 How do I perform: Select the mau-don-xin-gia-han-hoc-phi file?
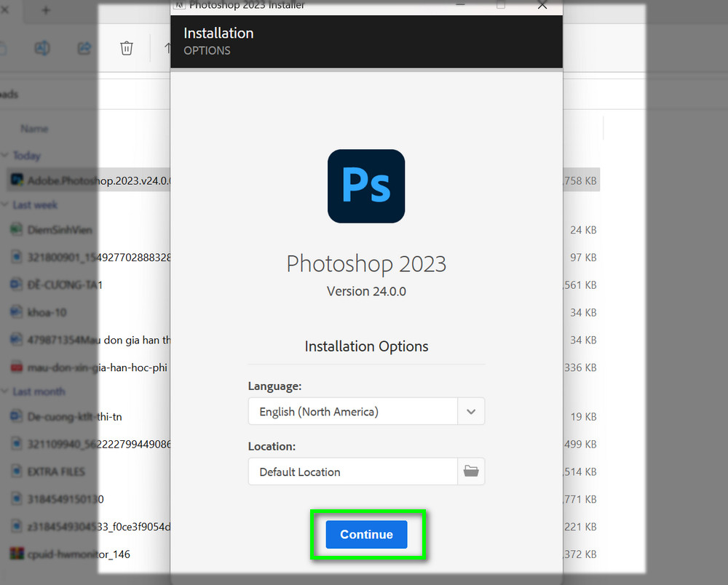tap(97, 367)
